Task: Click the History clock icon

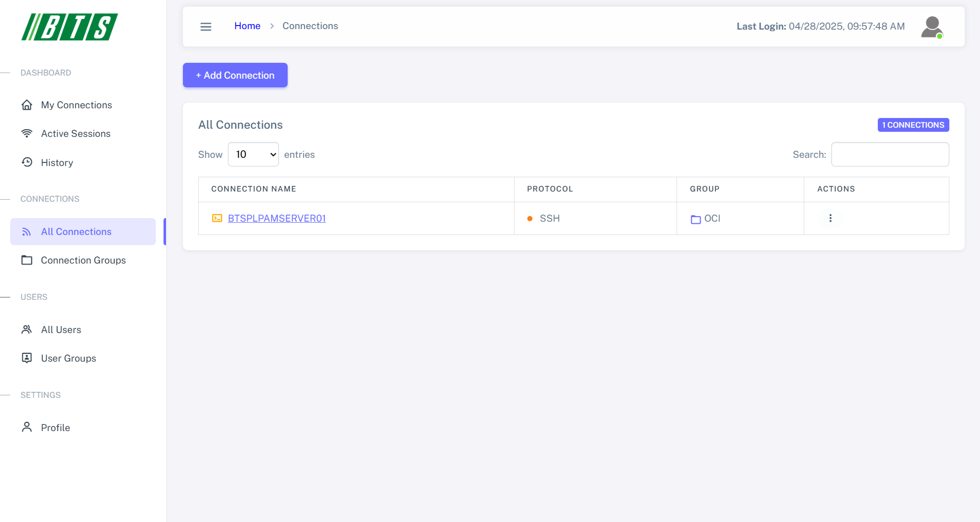Action: pyautogui.click(x=28, y=162)
